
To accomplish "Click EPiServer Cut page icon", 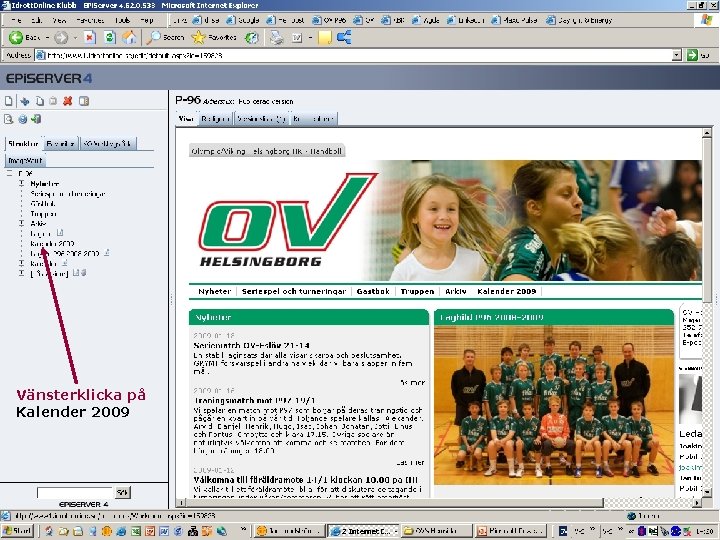I will pos(24,101).
